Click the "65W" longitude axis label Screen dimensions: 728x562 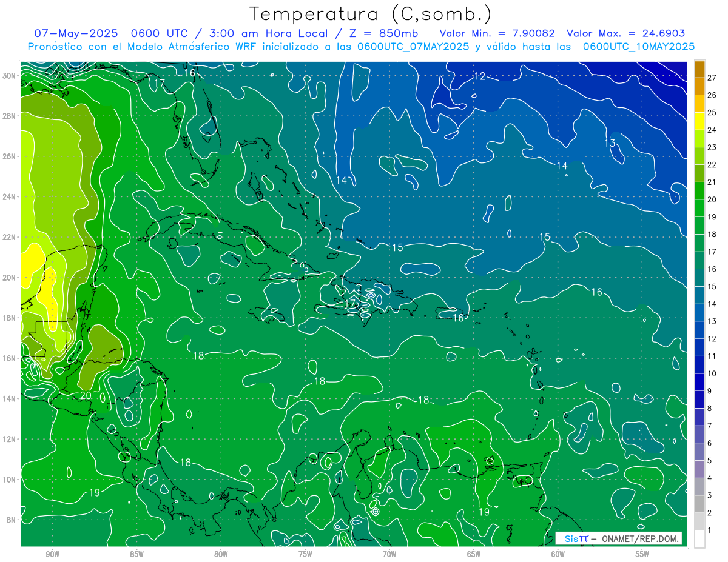click(x=474, y=554)
